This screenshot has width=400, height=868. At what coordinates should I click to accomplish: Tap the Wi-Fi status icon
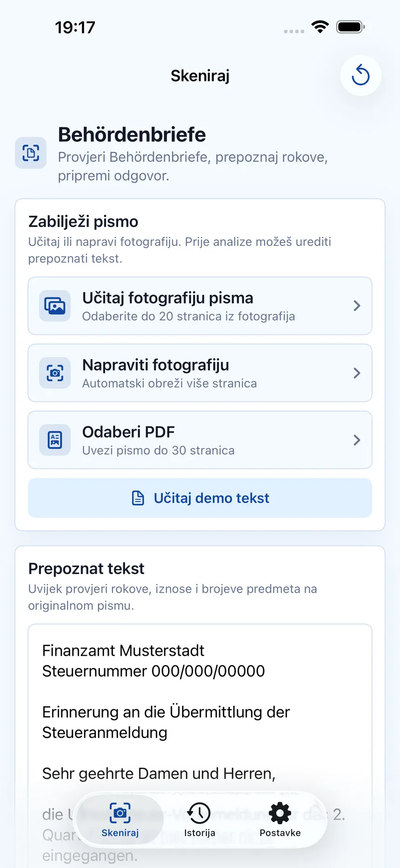[x=320, y=27]
